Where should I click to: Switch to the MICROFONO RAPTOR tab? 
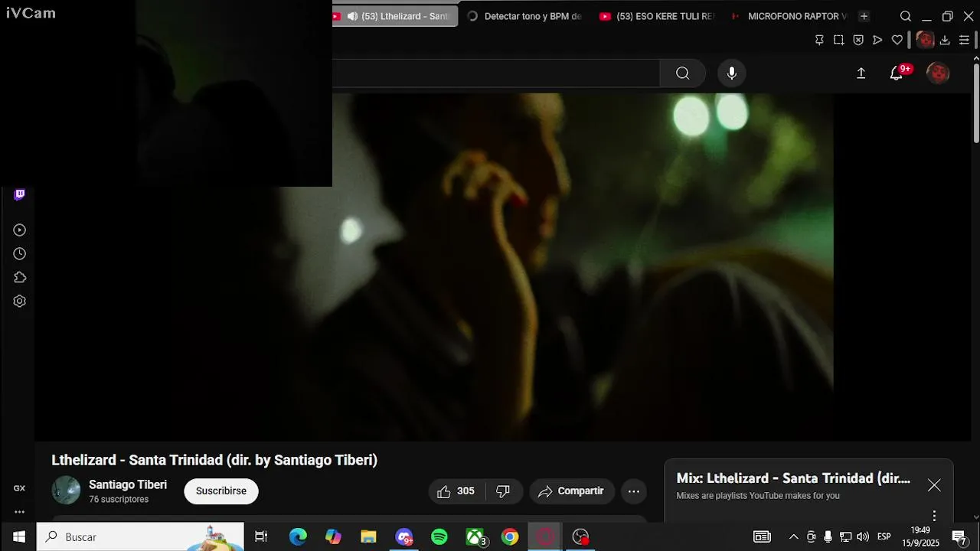tap(789, 16)
